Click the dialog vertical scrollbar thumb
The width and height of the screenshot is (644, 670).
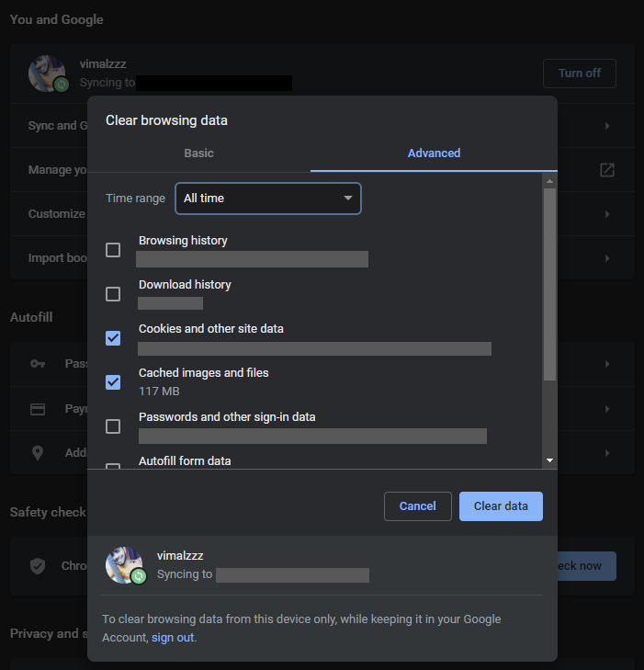tap(549, 284)
